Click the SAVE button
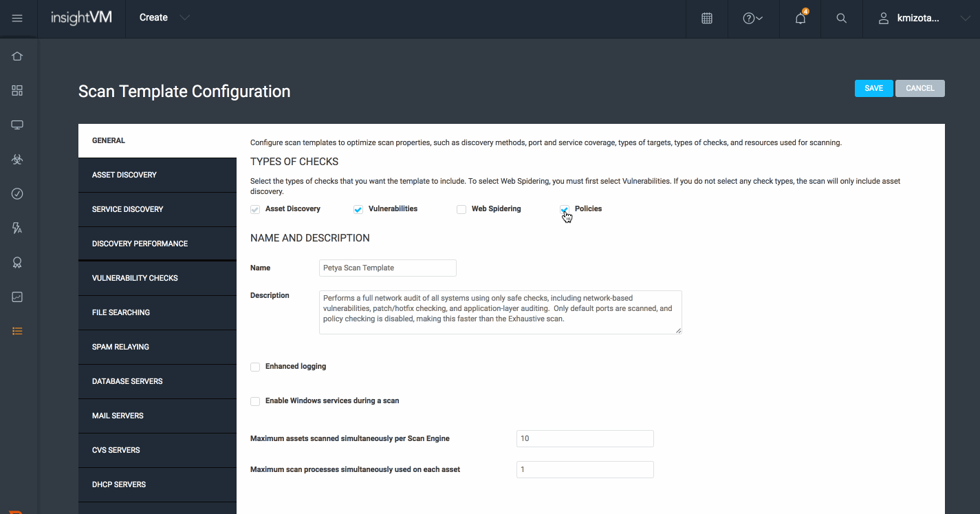 click(x=873, y=88)
